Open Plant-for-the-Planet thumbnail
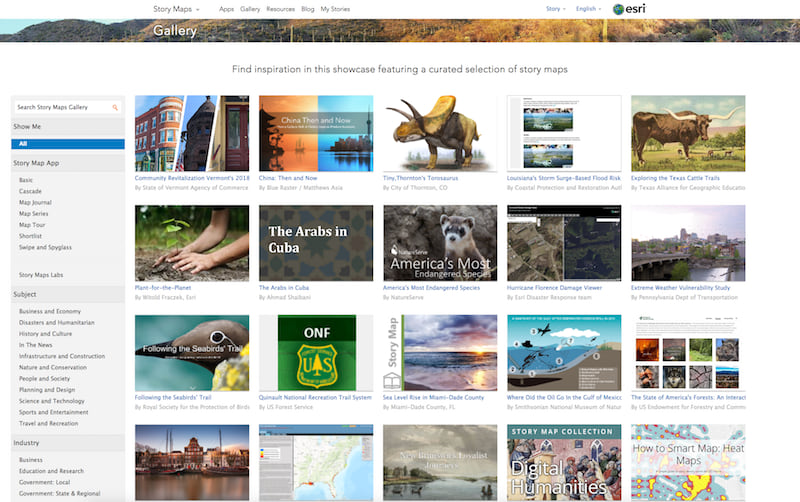 [x=192, y=243]
